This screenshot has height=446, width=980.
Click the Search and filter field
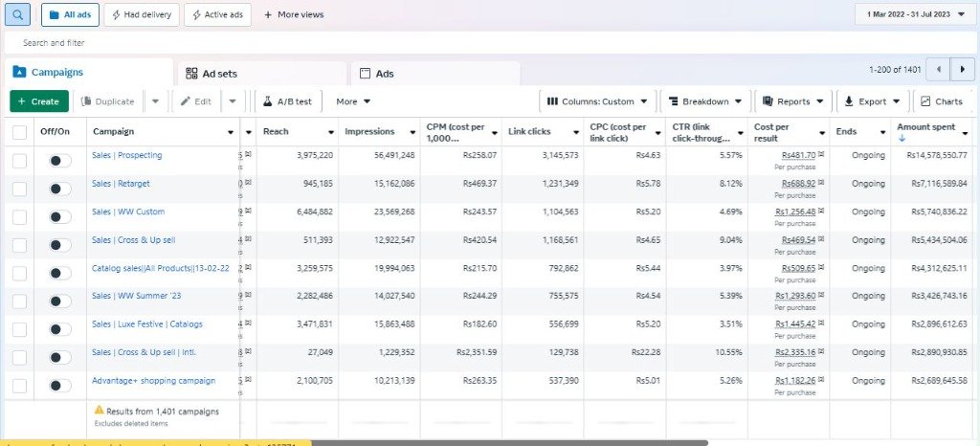point(489,43)
